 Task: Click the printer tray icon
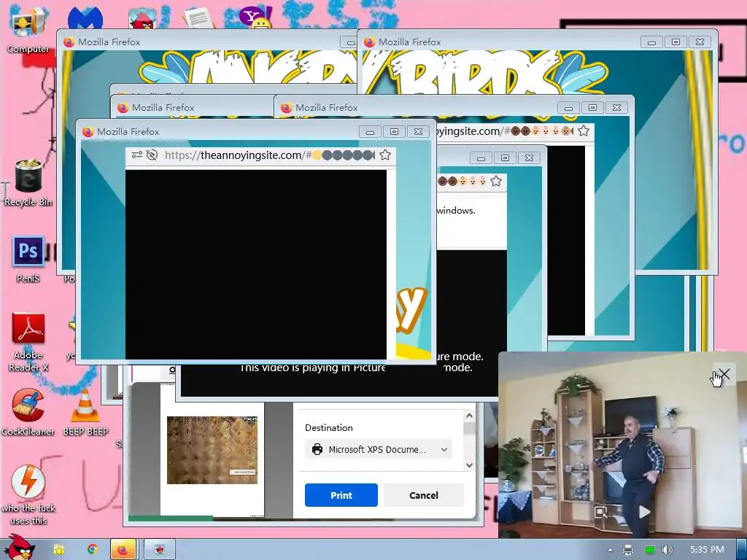tap(628, 550)
